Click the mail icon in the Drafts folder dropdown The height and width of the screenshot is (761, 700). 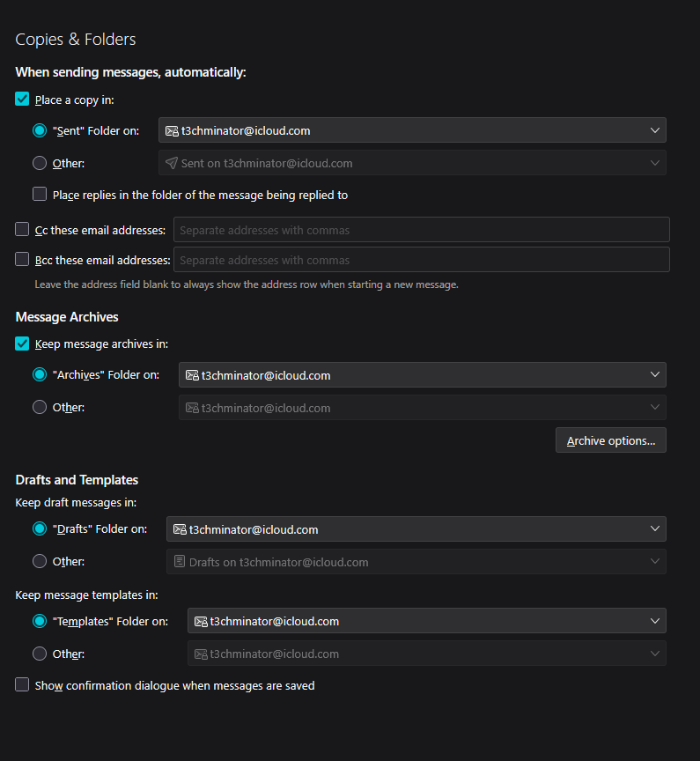pyautogui.click(x=180, y=529)
